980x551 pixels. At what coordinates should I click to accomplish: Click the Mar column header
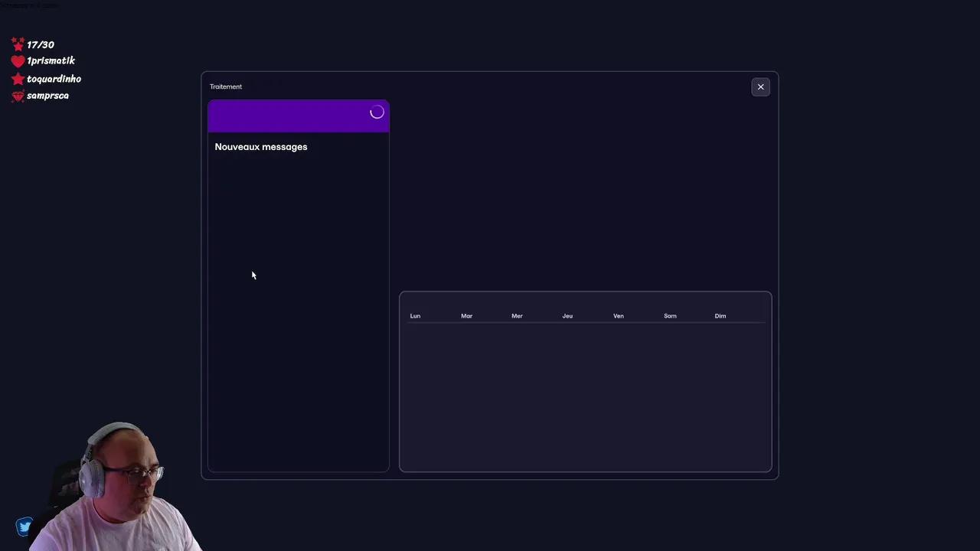(466, 316)
